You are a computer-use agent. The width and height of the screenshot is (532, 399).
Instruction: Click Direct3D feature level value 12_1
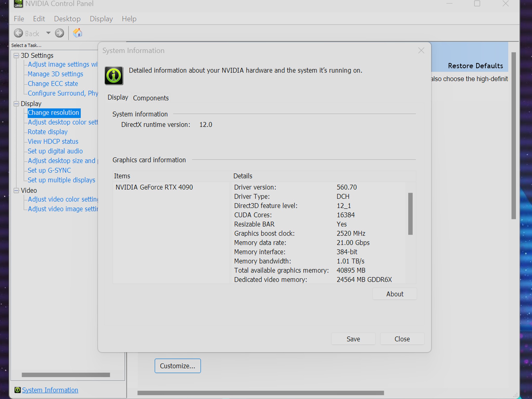click(344, 206)
